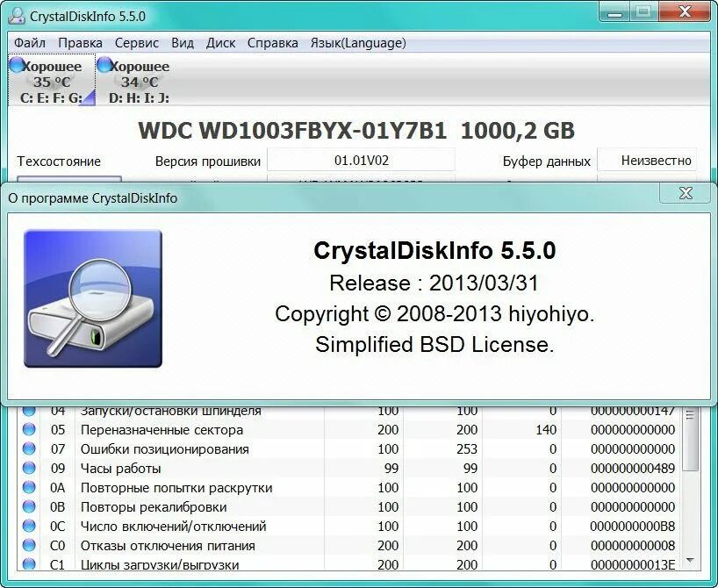Close the CrystalDiskInfo main window
The height and width of the screenshot is (588, 718).
click(686, 12)
